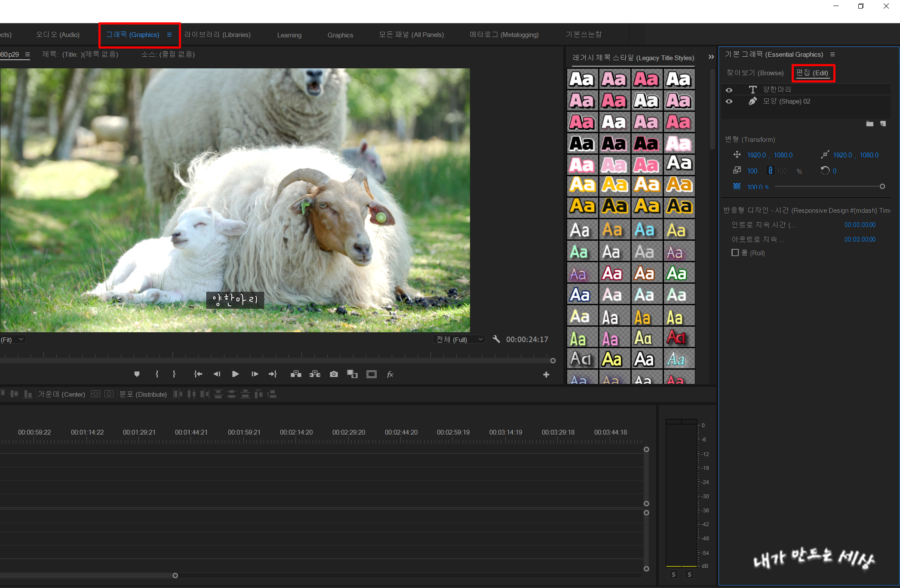The height and width of the screenshot is (588, 900).
Task: Open the Browse tab in Essential Graphics
Action: [755, 73]
